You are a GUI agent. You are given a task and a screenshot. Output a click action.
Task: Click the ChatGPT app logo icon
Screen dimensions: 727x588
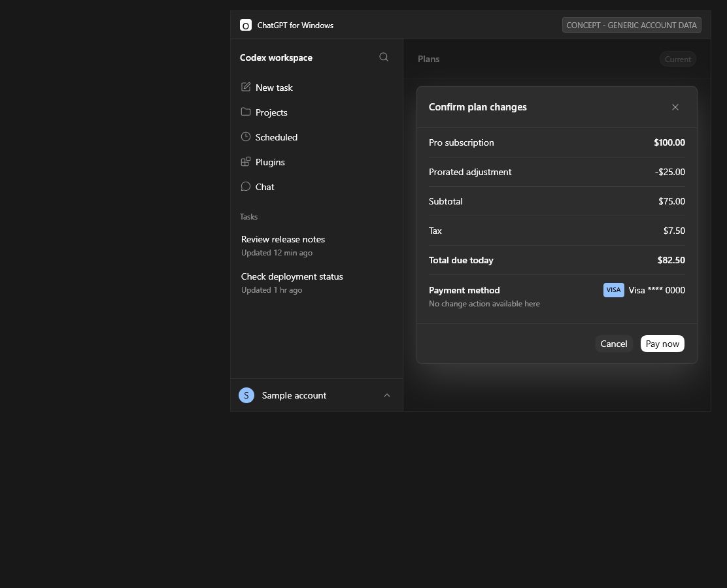pos(246,25)
